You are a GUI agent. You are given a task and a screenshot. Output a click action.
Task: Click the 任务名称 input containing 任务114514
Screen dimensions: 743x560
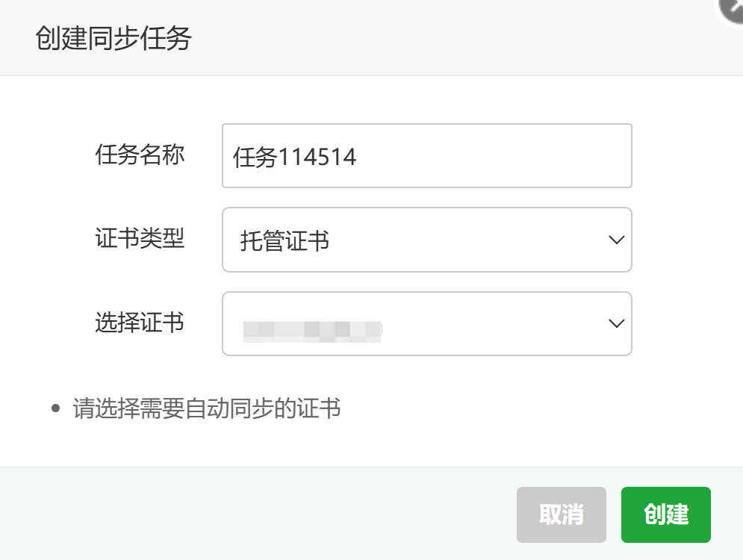point(426,155)
